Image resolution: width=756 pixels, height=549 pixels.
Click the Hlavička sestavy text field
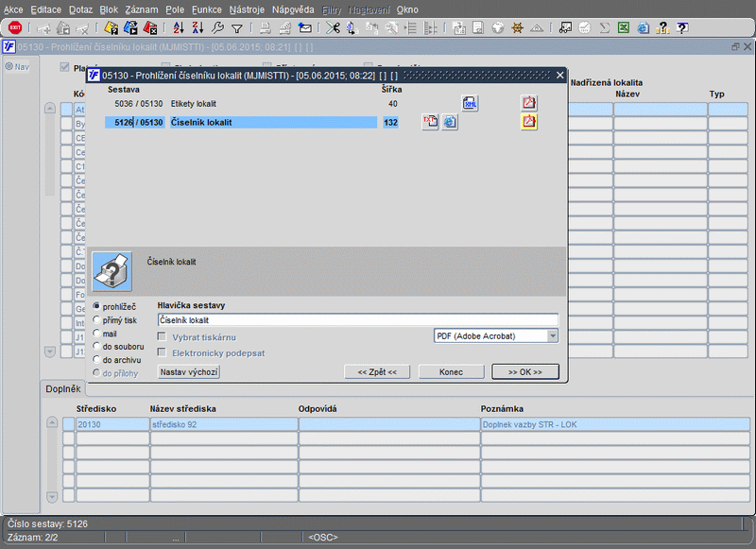[x=357, y=320]
